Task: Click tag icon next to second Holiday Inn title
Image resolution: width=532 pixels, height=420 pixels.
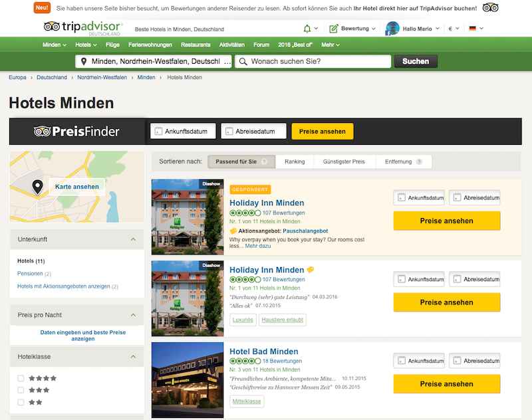Action: pyautogui.click(x=311, y=270)
